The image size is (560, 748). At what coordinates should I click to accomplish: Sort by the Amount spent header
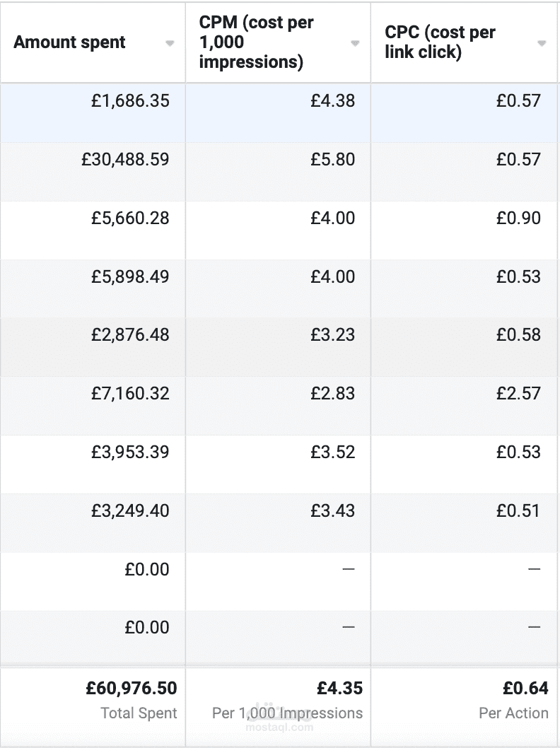tap(69, 42)
